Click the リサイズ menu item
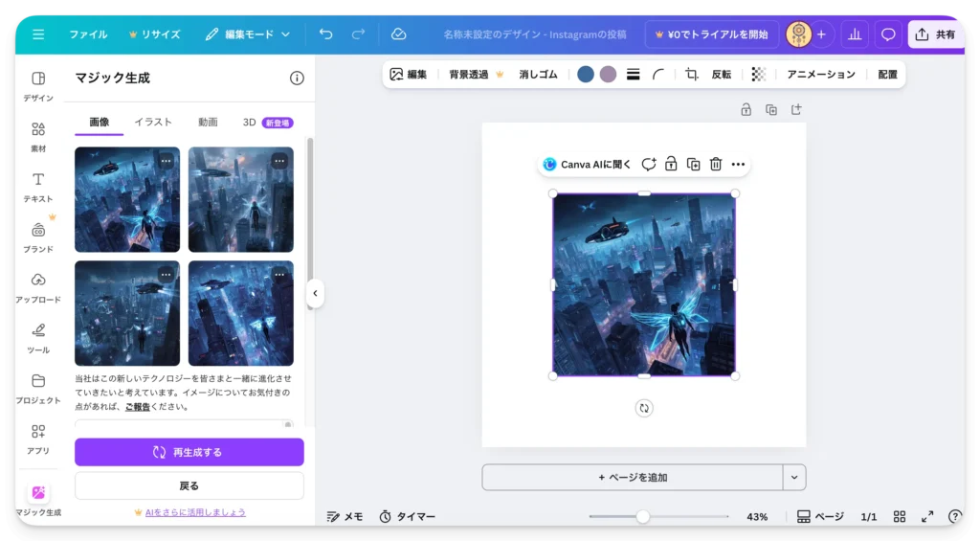 tap(154, 34)
